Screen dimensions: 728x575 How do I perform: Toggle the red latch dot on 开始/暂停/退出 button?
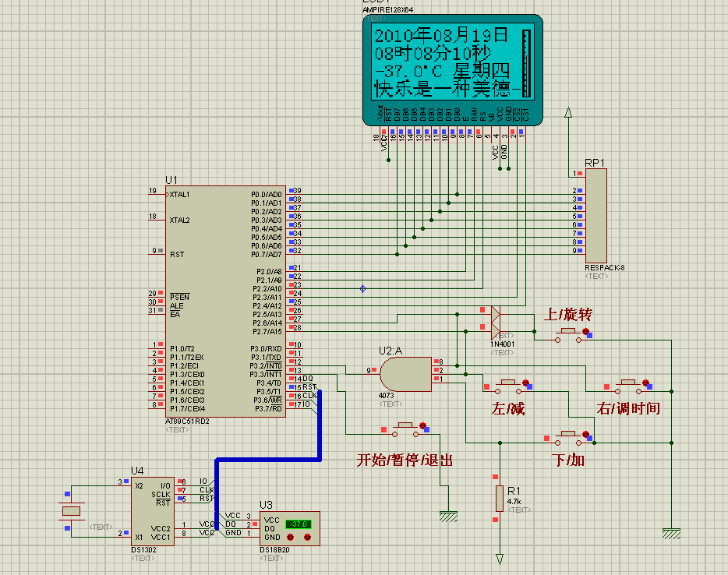[x=422, y=425]
